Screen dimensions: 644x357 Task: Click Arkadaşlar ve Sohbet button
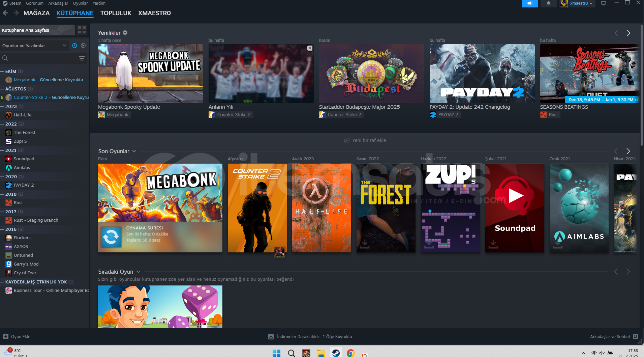tap(614, 336)
